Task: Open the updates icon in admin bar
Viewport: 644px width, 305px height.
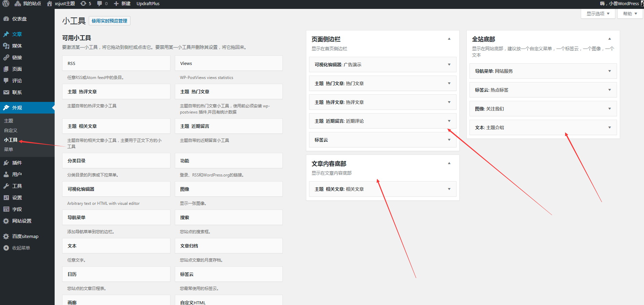Action: (x=83, y=4)
